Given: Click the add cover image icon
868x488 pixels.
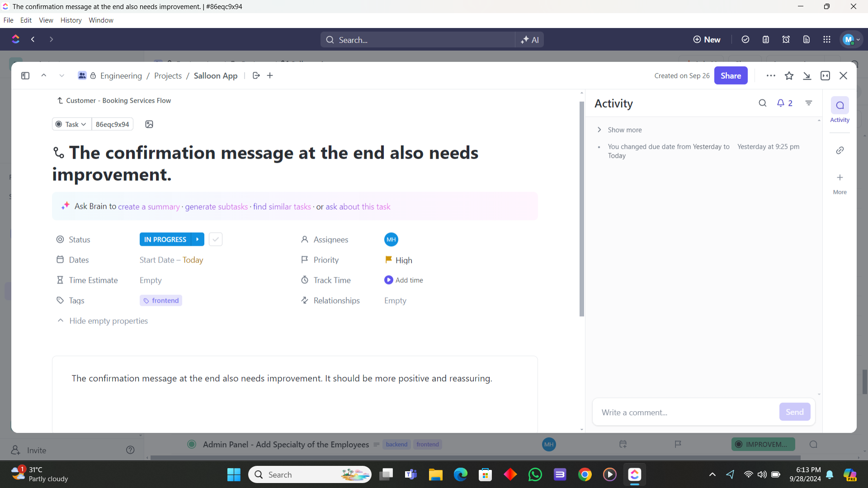Looking at the screenshot, I should 149,124.
